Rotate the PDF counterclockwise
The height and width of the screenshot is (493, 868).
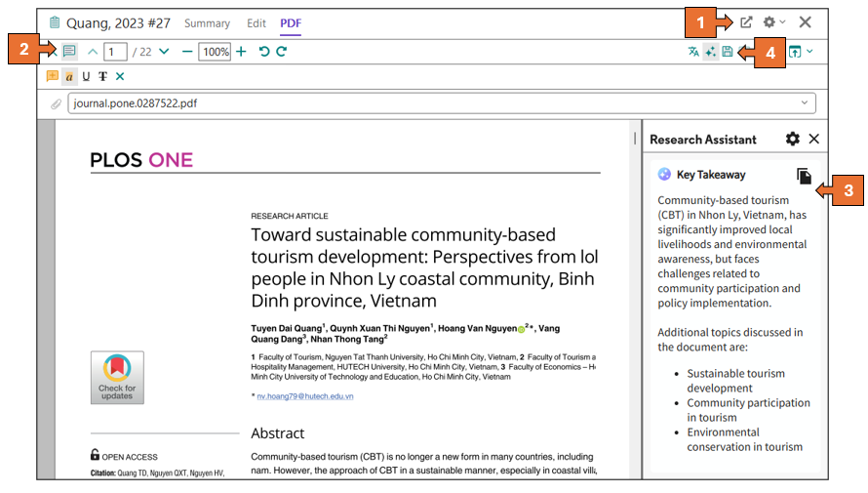(263, 52)
